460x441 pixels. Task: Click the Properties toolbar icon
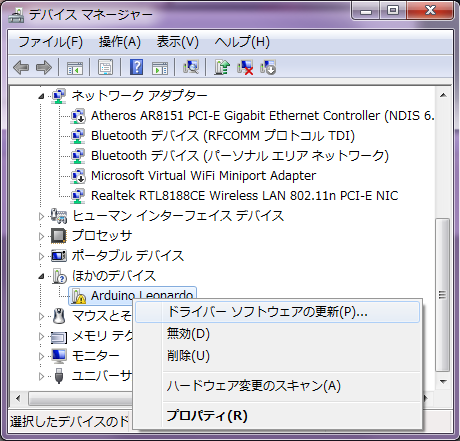(x=105, y=67)
